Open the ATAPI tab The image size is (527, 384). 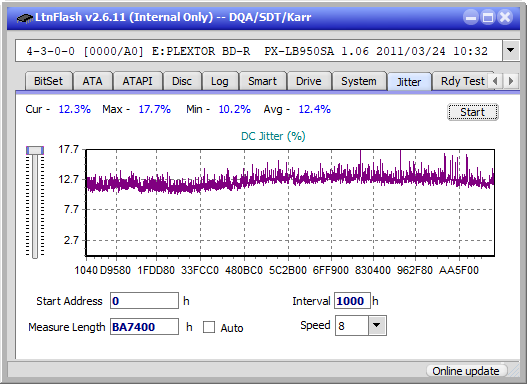pyautogui.click(x=137, y=81)
